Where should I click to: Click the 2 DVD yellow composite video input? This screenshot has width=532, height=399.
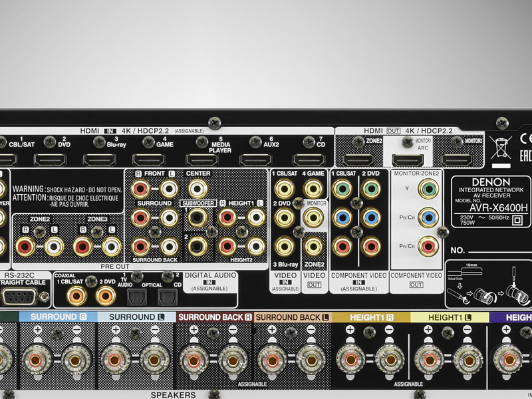[285, 217]
